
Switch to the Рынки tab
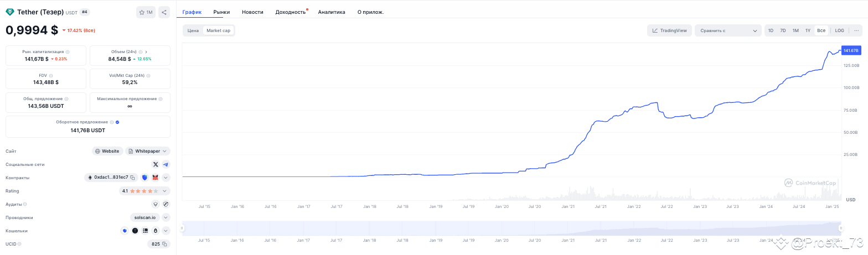pyautogui.click(x=221, y=12)
